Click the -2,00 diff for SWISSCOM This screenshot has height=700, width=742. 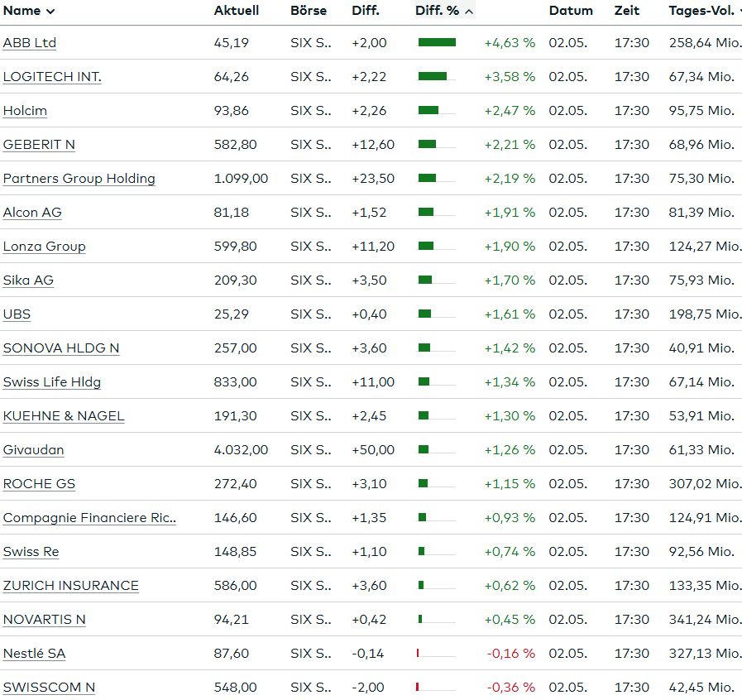[367, 688]
